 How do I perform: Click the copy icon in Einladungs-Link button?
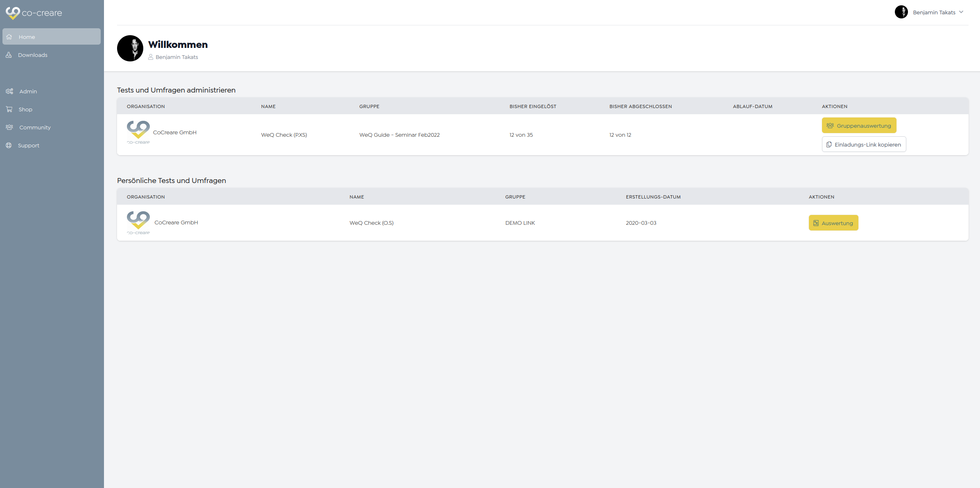click(x=829, y=145)
